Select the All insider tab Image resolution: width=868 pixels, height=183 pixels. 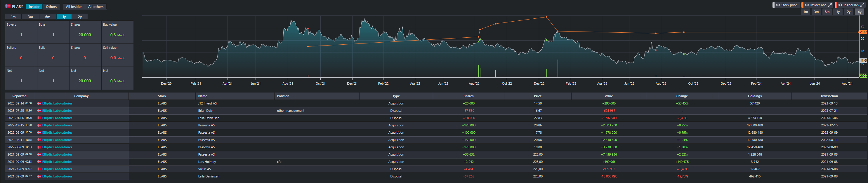tap(74, 7)
